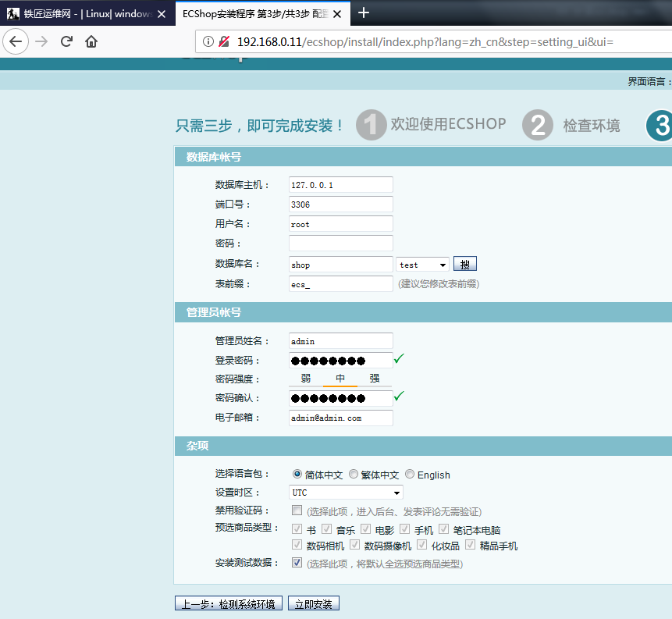Viewport: 672px width, 619px height.
Task: Select 繁体中文 language pack
Action: click(x=353, y=474)
